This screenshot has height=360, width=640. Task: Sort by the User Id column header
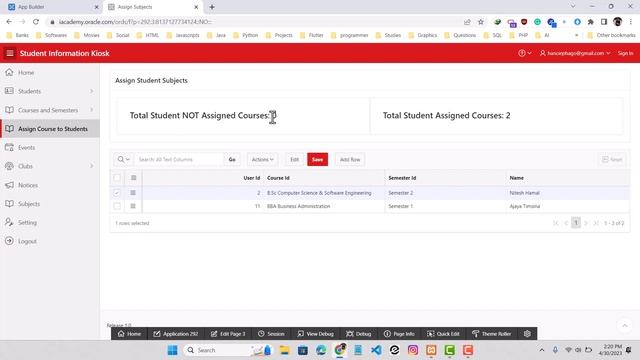click(x=251, y=178)
